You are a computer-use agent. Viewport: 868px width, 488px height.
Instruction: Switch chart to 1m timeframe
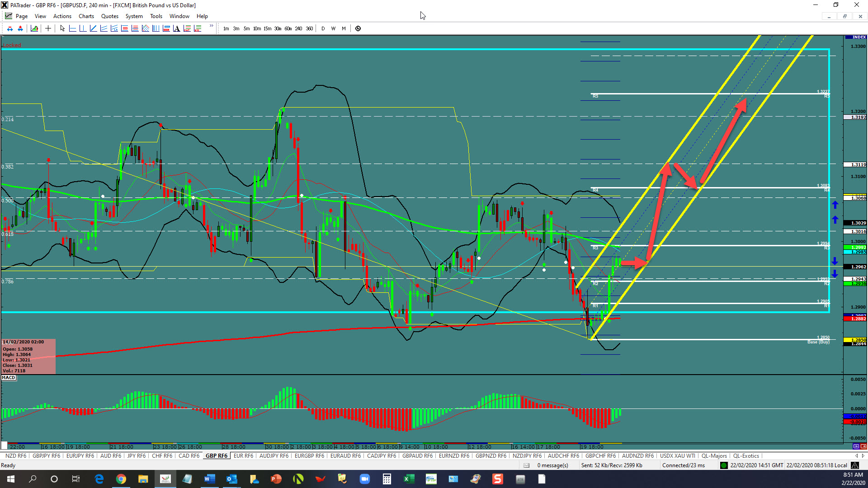click(x=226, y=28)
